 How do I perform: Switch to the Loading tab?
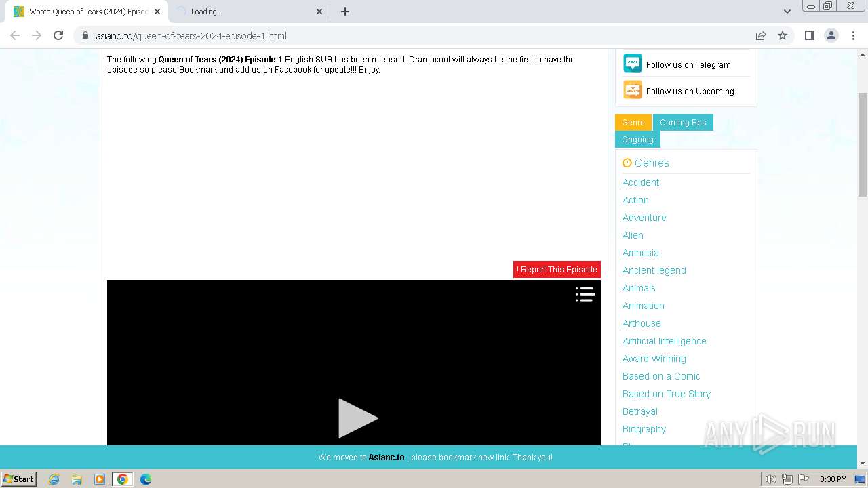click(x=249, y=12)
